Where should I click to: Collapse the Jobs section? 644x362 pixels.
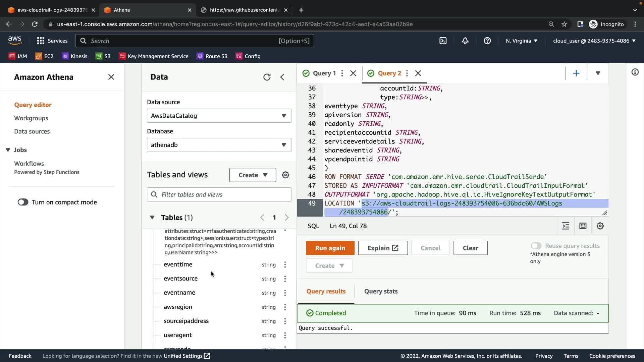(x=8, y=150)
